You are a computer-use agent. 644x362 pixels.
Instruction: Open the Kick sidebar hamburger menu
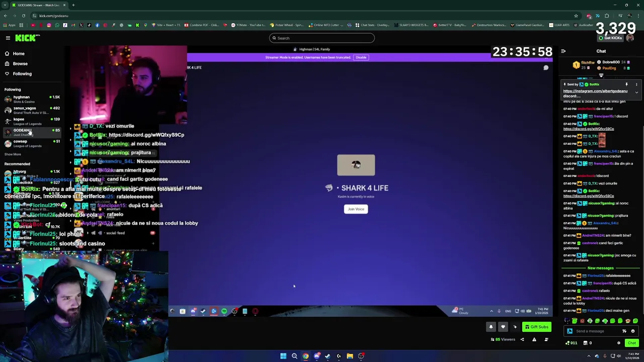pyautogui.click(x=8, y=38)
